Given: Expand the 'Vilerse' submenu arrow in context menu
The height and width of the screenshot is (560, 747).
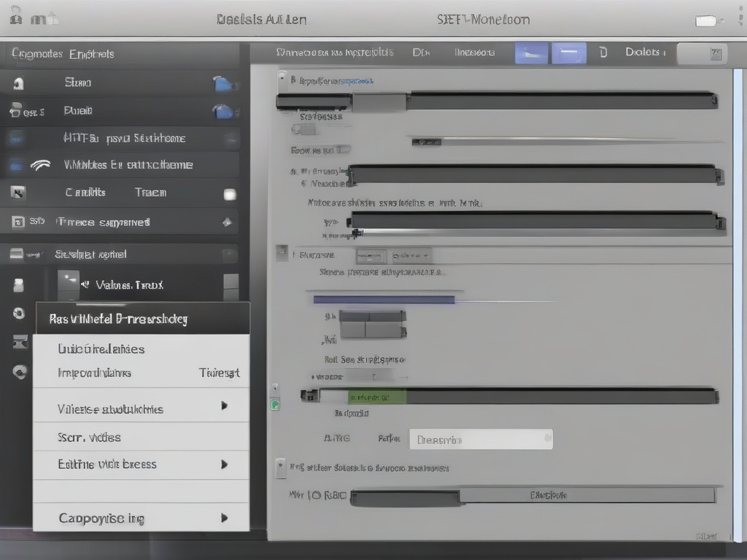Looking at the screenshot, I should pos(225,406).
